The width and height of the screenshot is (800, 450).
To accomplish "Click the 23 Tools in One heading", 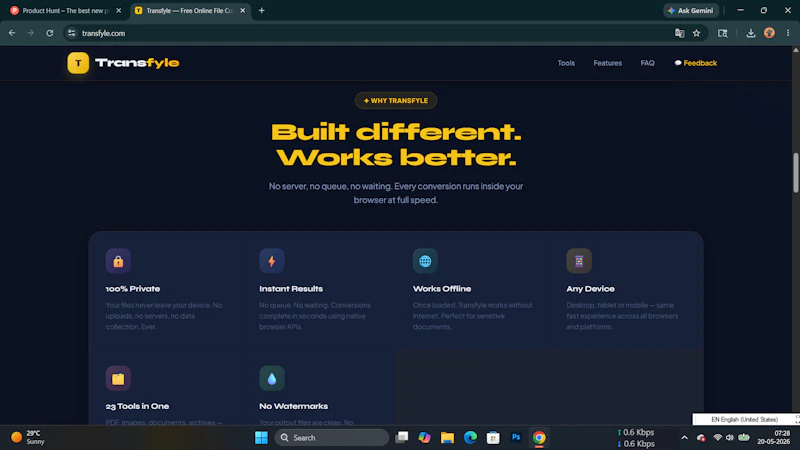I will 137,406.
